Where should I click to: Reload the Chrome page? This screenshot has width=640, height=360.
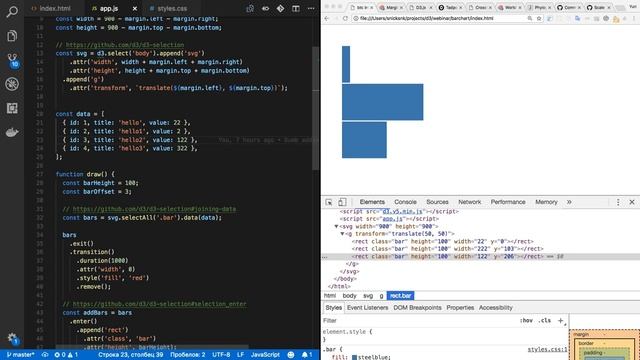[345, 18]
